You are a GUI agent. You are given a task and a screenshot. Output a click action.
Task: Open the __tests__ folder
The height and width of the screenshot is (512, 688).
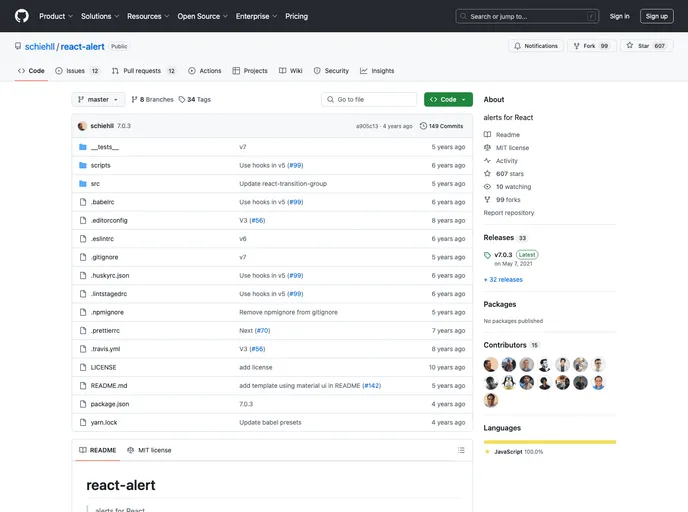[x=104, y=147]
